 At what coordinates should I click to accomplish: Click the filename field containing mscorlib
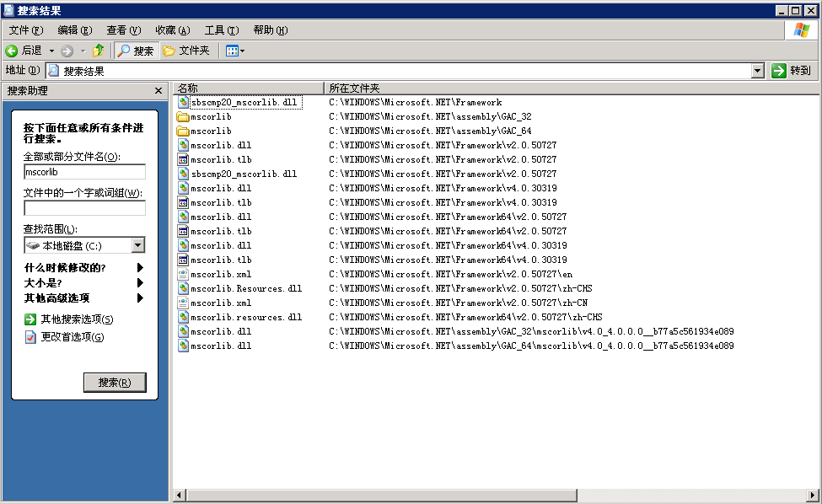pyautogui.click(x=84, y=172)
